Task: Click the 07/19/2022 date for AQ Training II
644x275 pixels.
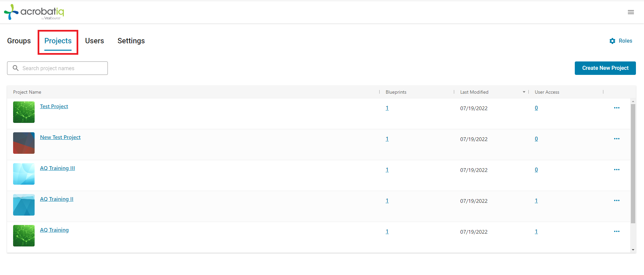Action: 474,201
